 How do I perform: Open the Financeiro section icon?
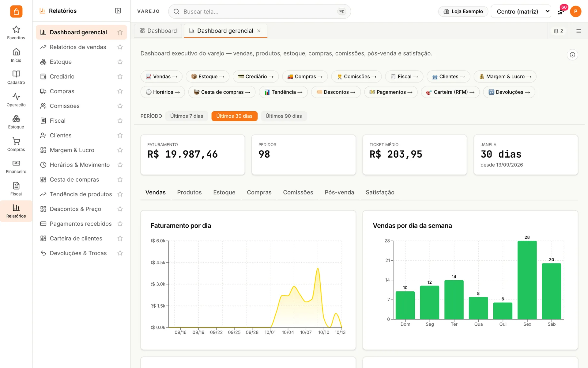coord(16,167)
